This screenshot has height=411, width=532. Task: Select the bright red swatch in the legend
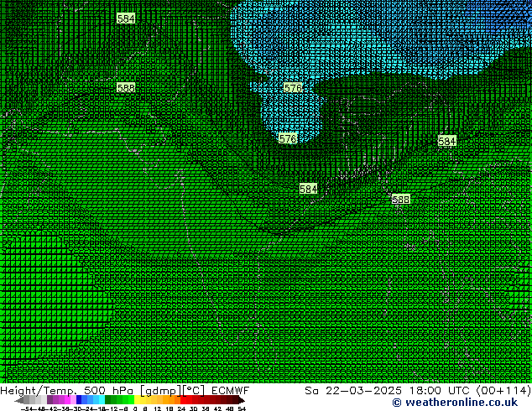pyautogui.click(x=183, y=400)
